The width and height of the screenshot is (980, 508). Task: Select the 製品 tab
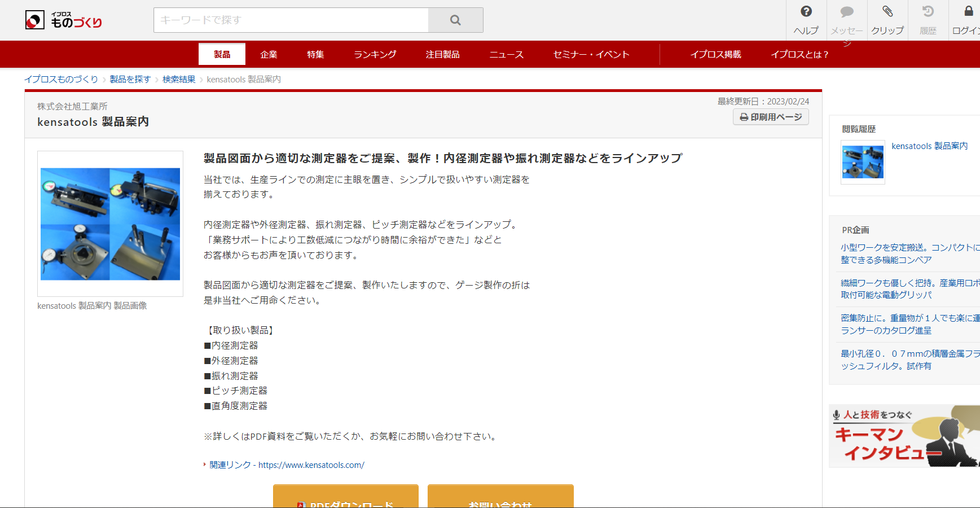pyautogui.click(x=222, y=54)
